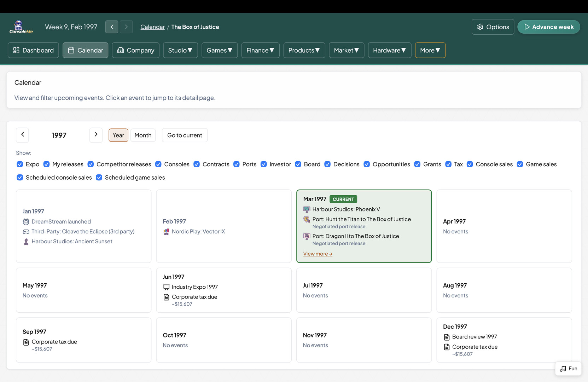Viewport: 588px width, 382px height.
Task: Click the Harbour Studios Ancient Sunset icon
Action: click(26, 242)
